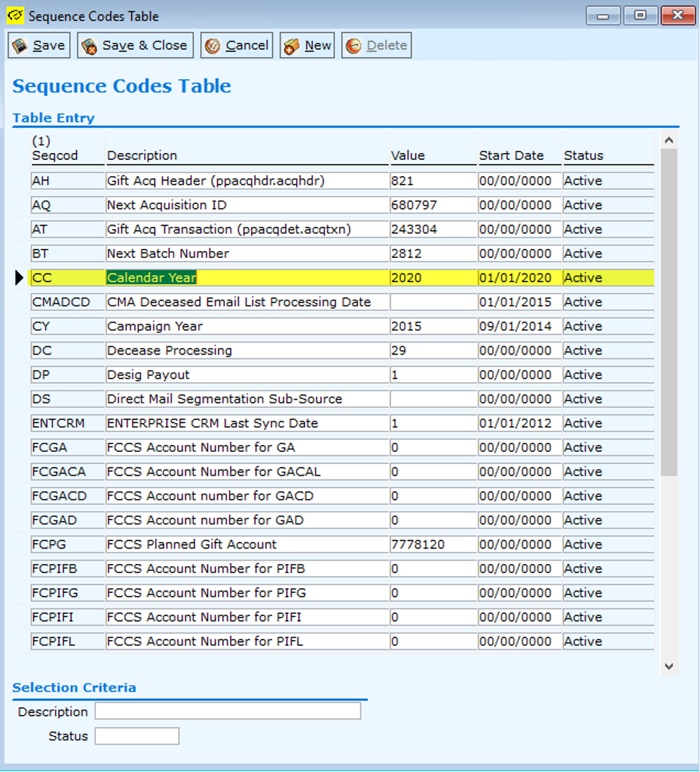The height and width of the screenshot is (772, 700).
Task: Click the value cell 243304
Action: point(434,229)
